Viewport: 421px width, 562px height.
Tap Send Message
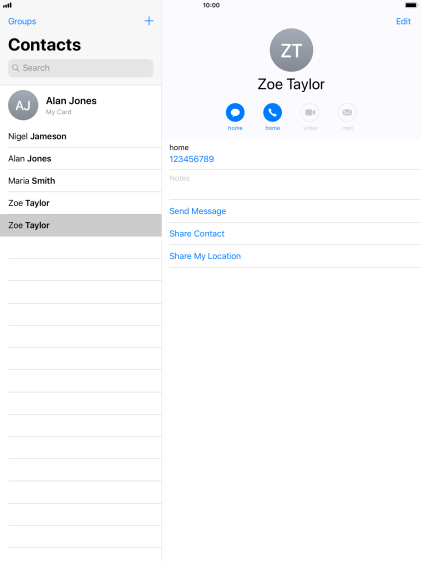point(198,211)
